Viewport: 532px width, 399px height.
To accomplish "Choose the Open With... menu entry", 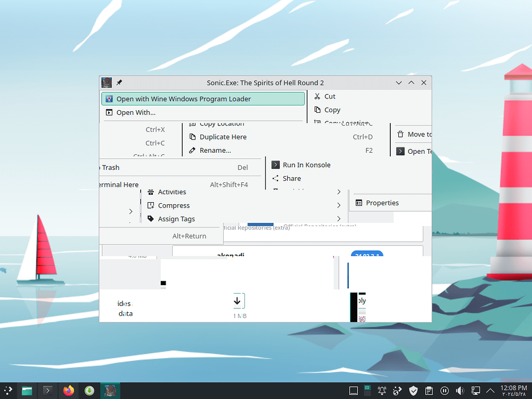I will [x=136, y=112].
